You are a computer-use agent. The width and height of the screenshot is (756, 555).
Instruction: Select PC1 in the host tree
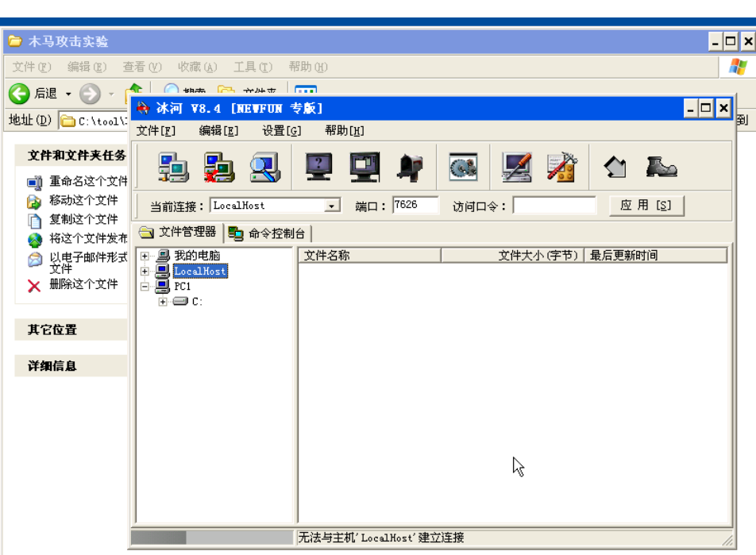point(183,287)
